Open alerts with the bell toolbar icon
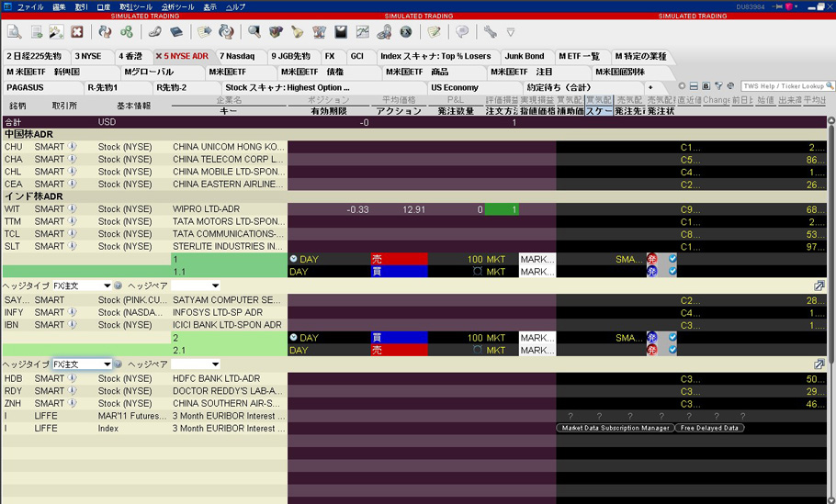The height and width of the screenshot is (504, 836). pyautogui.click(x=297, y=32)
